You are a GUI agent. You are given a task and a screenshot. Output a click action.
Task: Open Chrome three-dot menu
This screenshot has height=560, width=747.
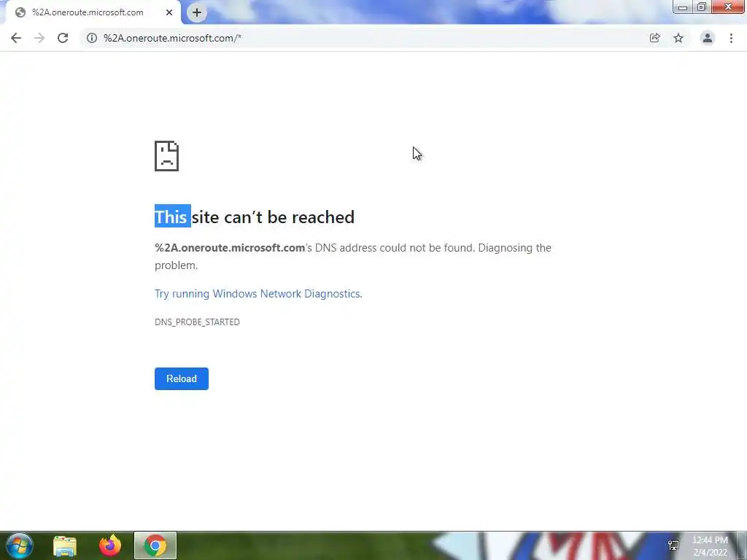click(x=731, y=38)
